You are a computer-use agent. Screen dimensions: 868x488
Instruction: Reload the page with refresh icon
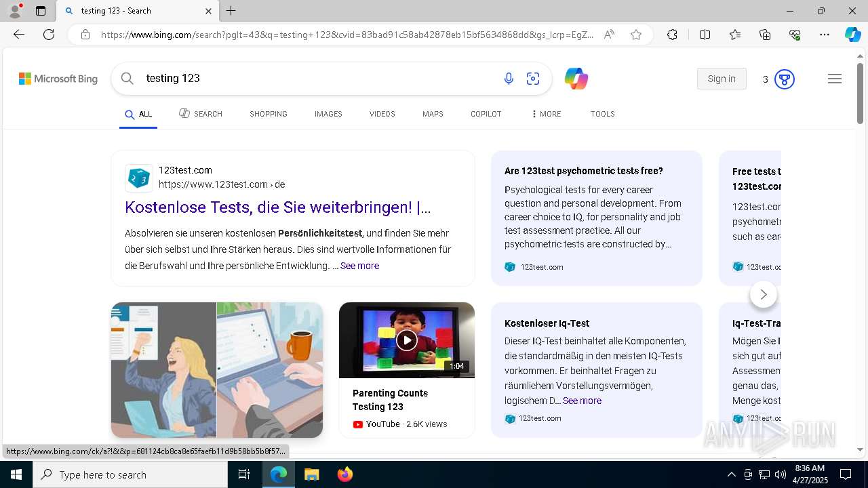pos(49,35)
